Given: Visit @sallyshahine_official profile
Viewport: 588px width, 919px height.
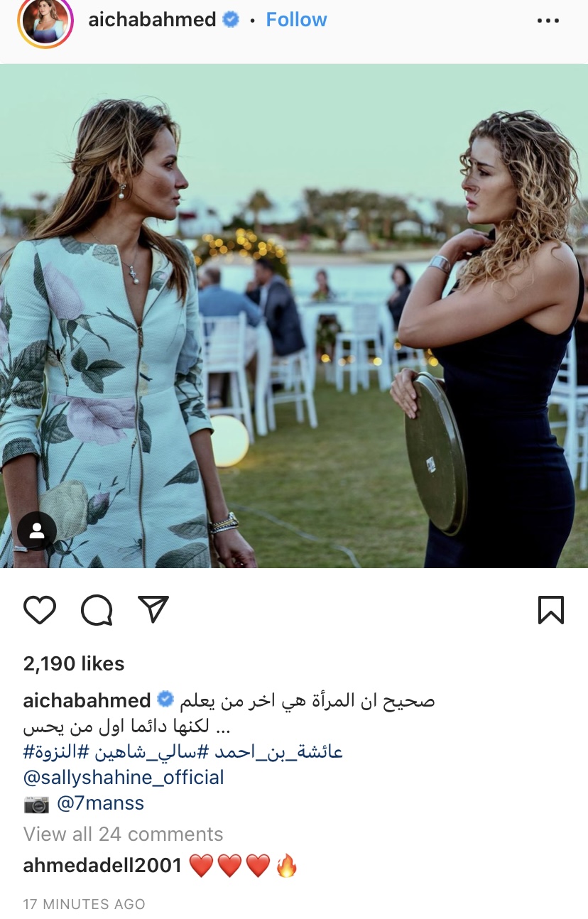Looking at the screenshot, I should click(124, 778).
